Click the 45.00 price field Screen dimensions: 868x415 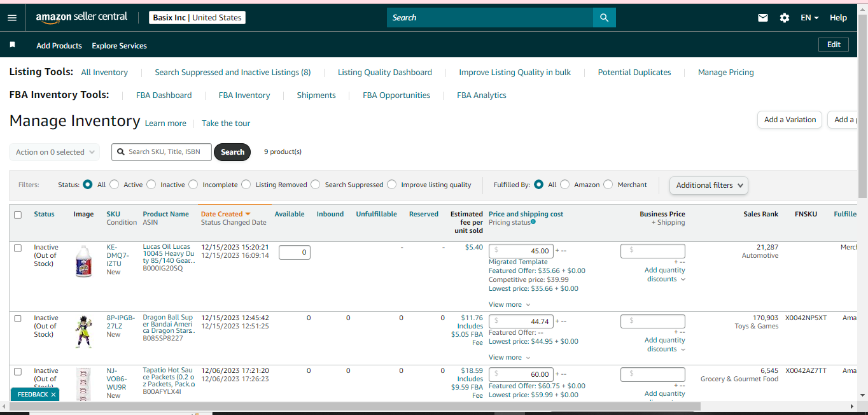(x=521, y=251)
